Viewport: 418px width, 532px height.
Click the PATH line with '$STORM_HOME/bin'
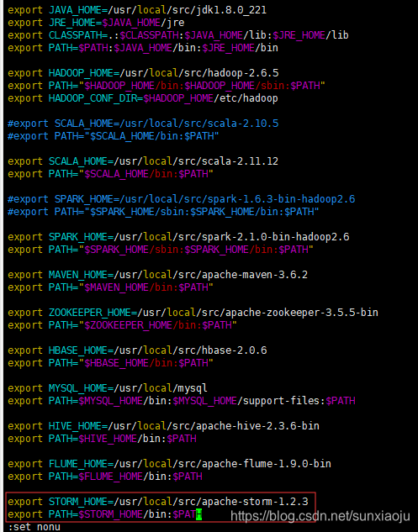tap(104, 514)
